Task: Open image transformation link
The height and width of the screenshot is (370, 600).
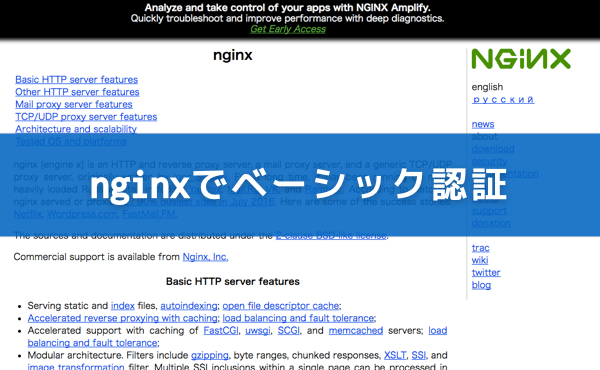Action: pyautogui.click(x=76, y=367)
